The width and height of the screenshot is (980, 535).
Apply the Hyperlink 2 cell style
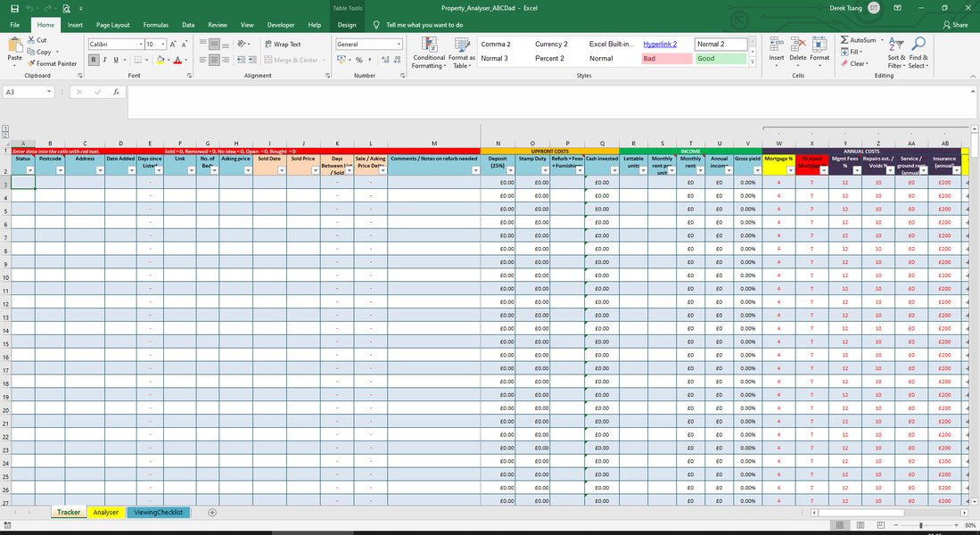pyautogui.click(x=666, y=44)
